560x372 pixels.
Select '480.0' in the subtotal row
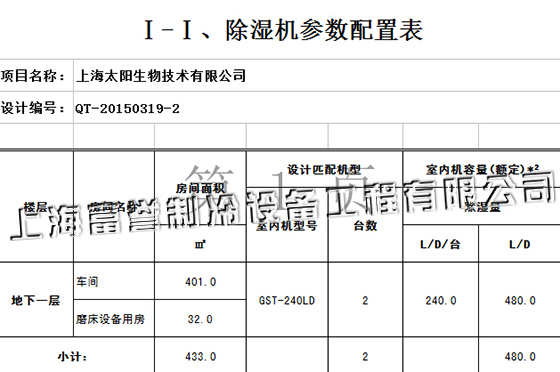(x=520, y=356)
